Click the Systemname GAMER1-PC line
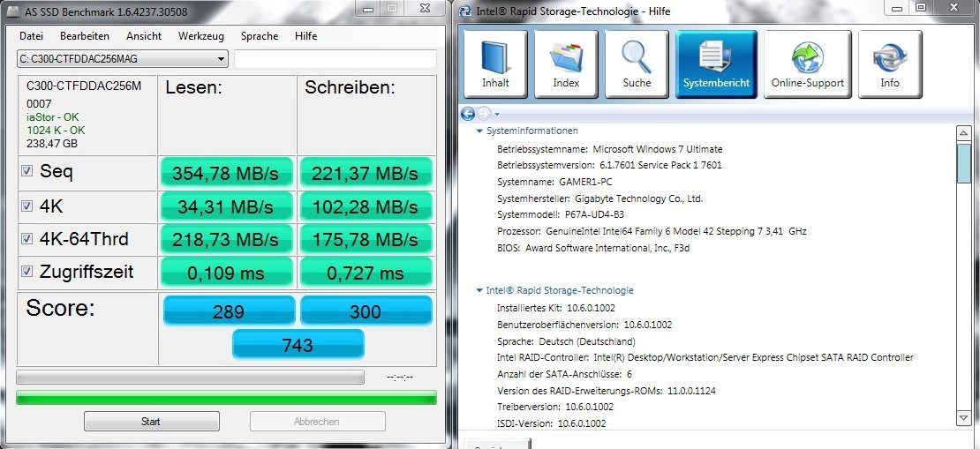 point(554,183)
